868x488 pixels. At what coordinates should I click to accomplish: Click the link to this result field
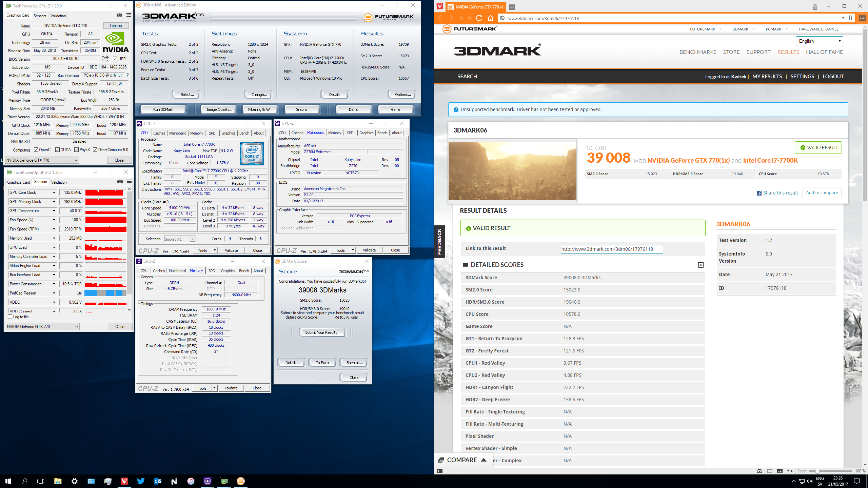pyautogui.click(x=612, y=249)
